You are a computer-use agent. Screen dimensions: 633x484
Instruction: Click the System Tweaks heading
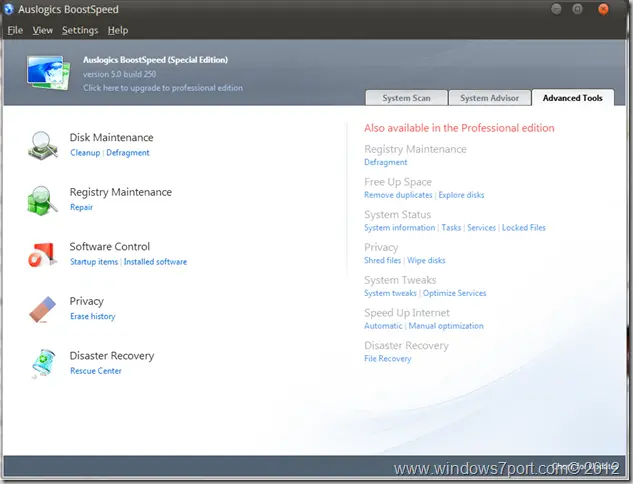[400, 280]
